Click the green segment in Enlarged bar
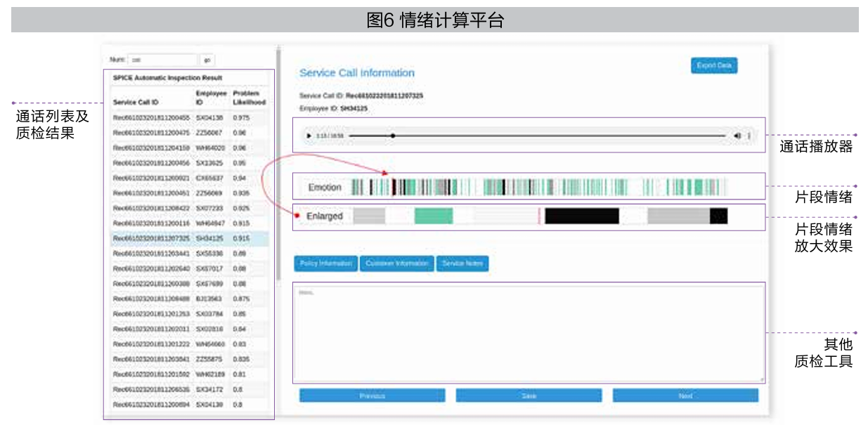This screenshot has width=868, height=425. click(x=434, y=216)
